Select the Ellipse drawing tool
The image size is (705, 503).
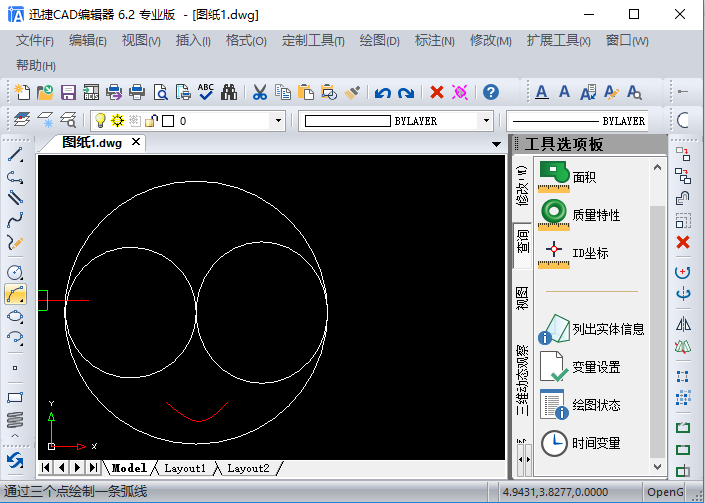[15, 316]
